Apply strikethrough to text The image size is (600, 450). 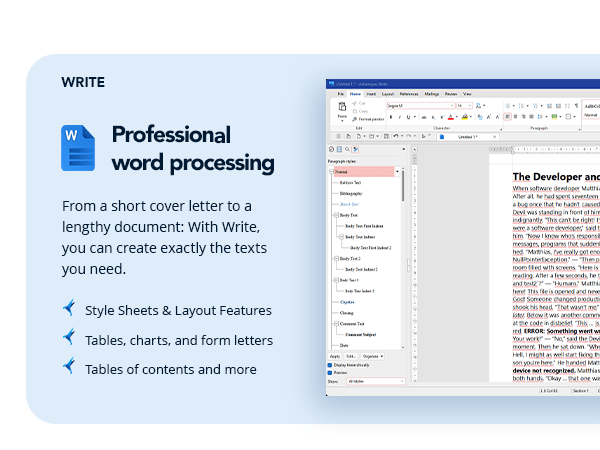click(424, 117)
